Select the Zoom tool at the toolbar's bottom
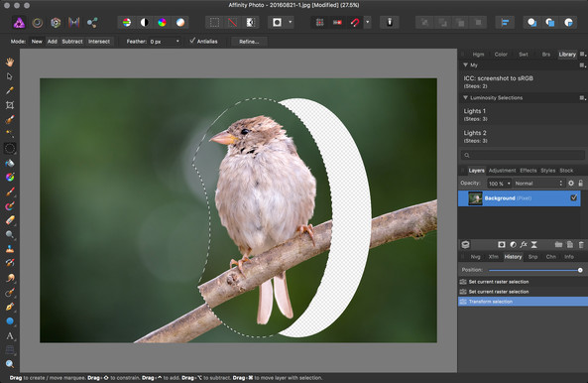Screen dimensions: 588x383 tap(10, 364)
